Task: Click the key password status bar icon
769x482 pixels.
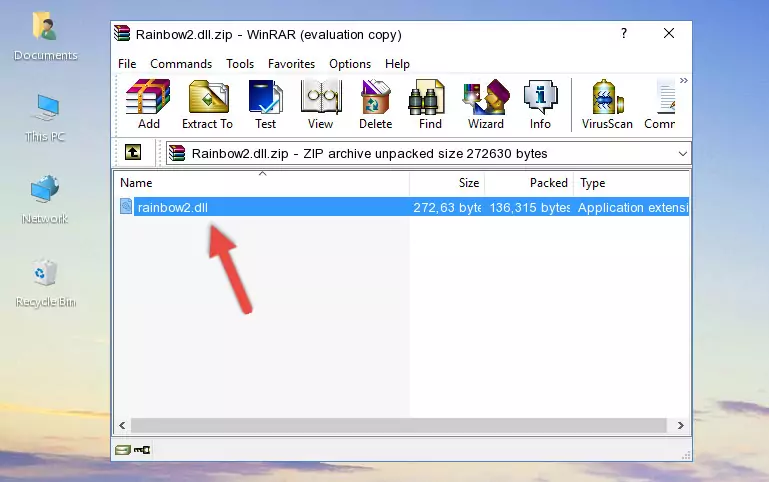Action: tap(142, 449)
